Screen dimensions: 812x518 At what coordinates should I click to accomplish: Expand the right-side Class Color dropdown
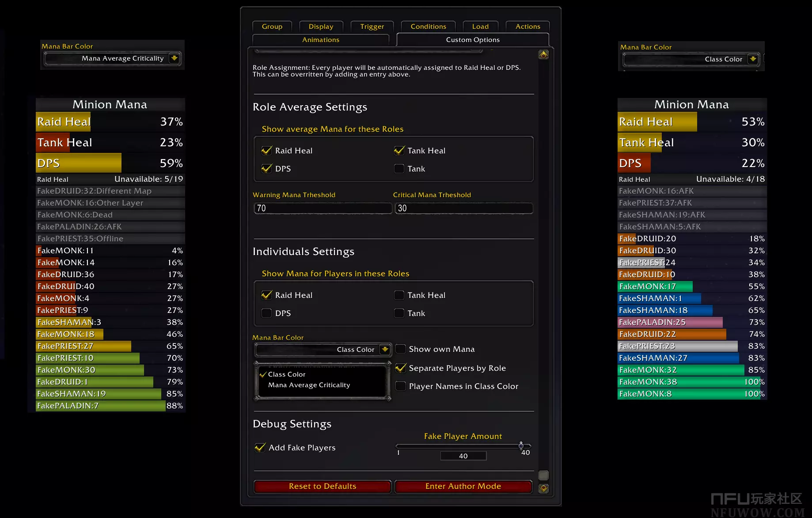point(753,59)
